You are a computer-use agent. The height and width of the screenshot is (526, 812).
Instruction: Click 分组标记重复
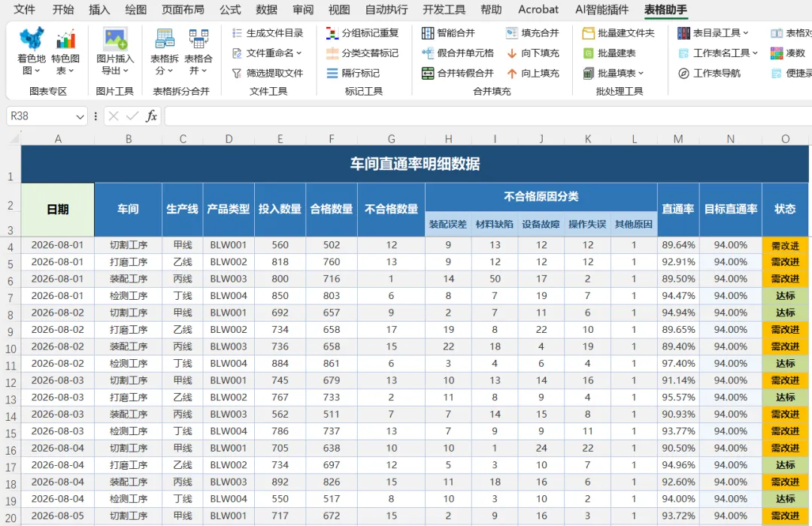click(x=362, y=33)
